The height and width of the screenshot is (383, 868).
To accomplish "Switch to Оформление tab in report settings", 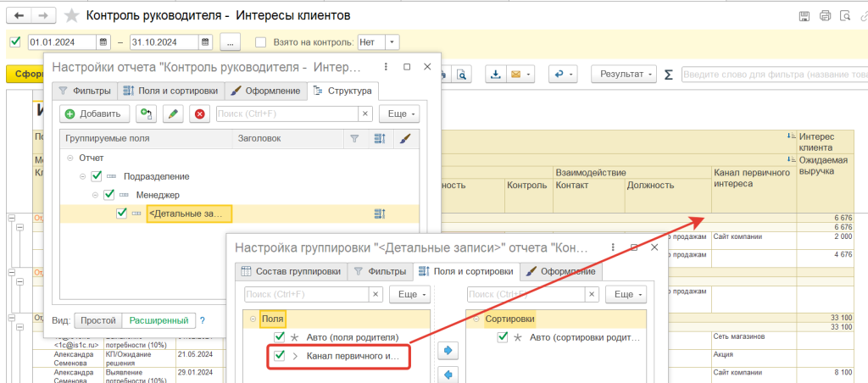I will click(267, 91).
